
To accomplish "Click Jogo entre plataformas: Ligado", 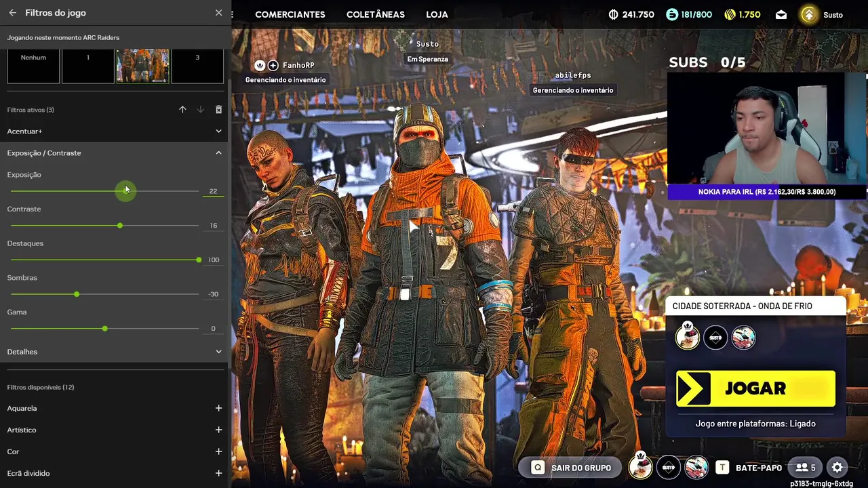I will pyautogui.click(x=755, y=424).
